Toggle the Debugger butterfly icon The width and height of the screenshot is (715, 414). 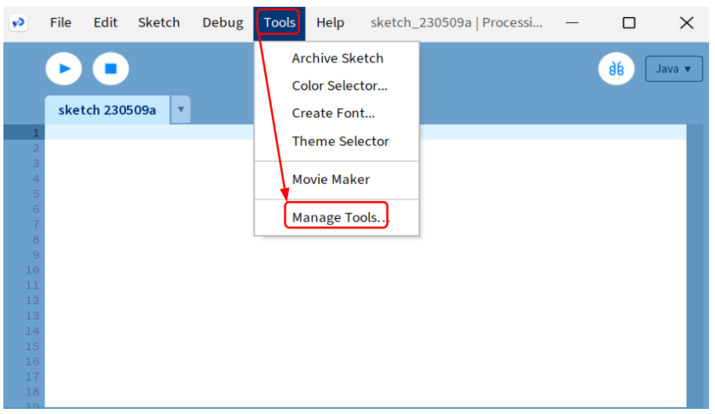coord(616,69)
